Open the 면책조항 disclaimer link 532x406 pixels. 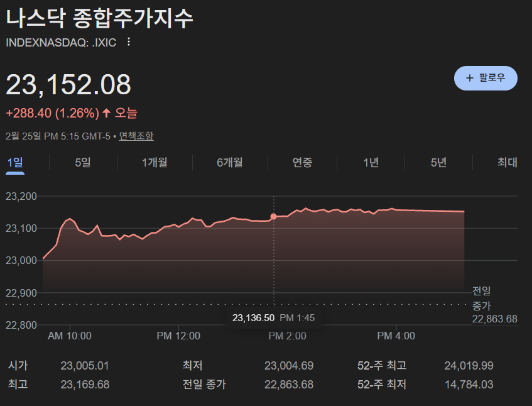tap(135, 135)
